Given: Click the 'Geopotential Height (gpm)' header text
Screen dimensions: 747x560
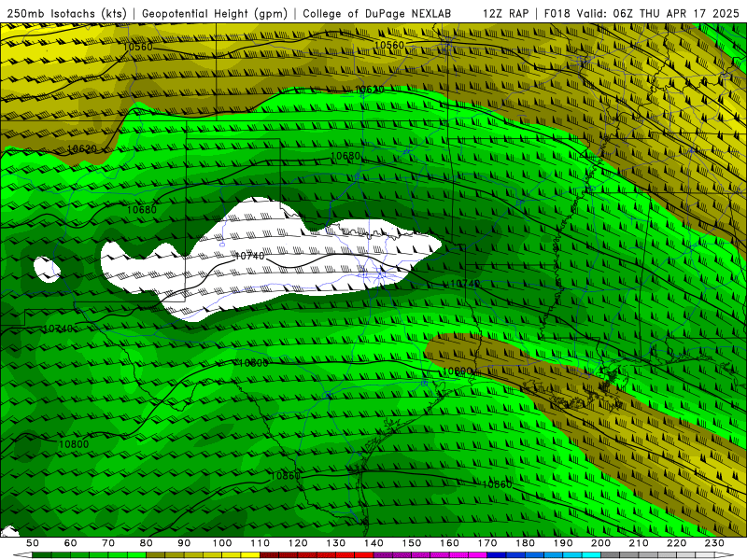Looking at the screenshot, I should (215, 14).
